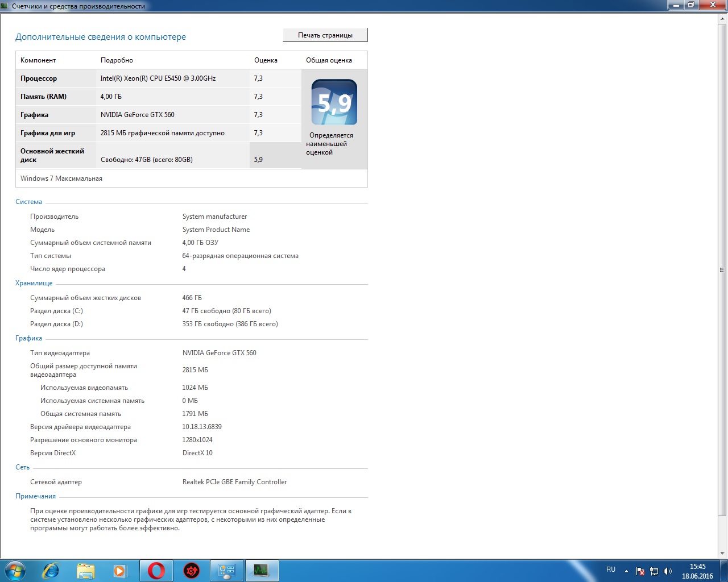Launch Internet Explorer from the taskbar

click(51, 571)
